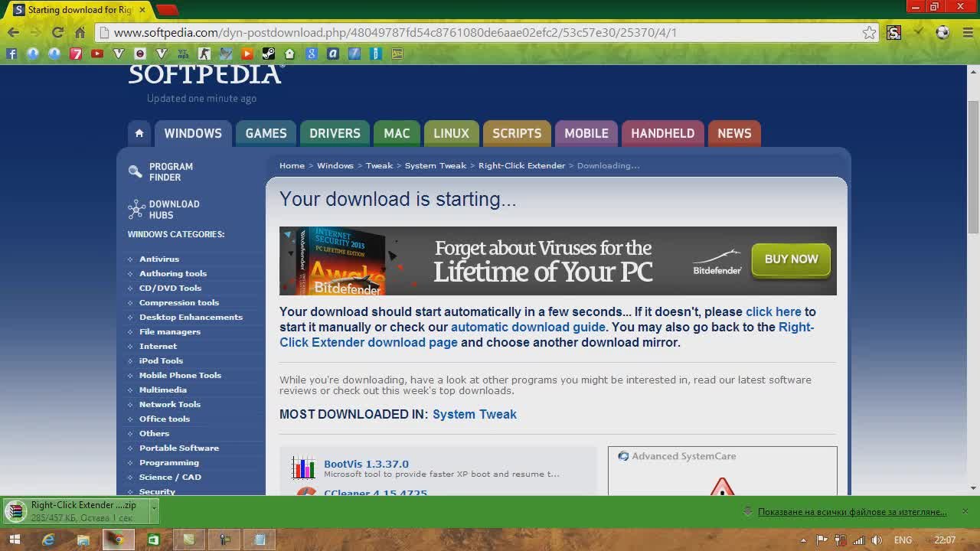Click the Facebook bookmark icon
Viewport: 980px width, 551px height.
pyautogui.click(x=11, y=54)
